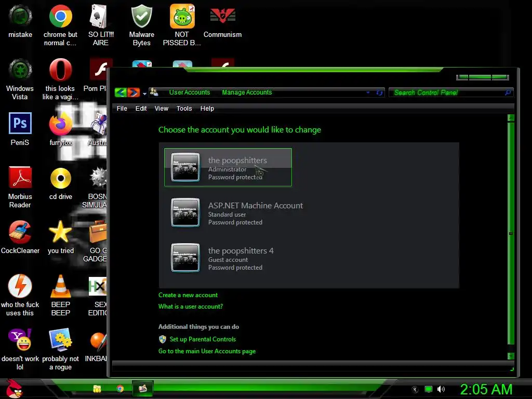Open the Help menu
This screenshot has height=399, width=532.
(207, 109)
